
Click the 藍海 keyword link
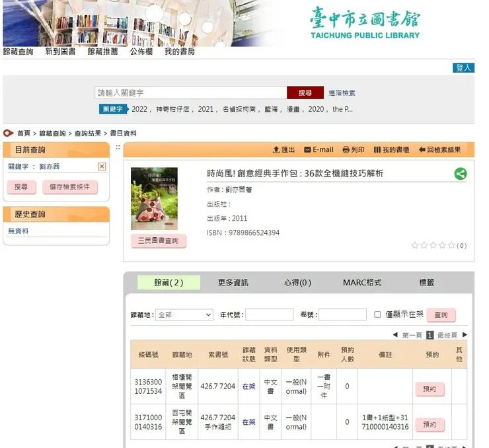(271, 109)
